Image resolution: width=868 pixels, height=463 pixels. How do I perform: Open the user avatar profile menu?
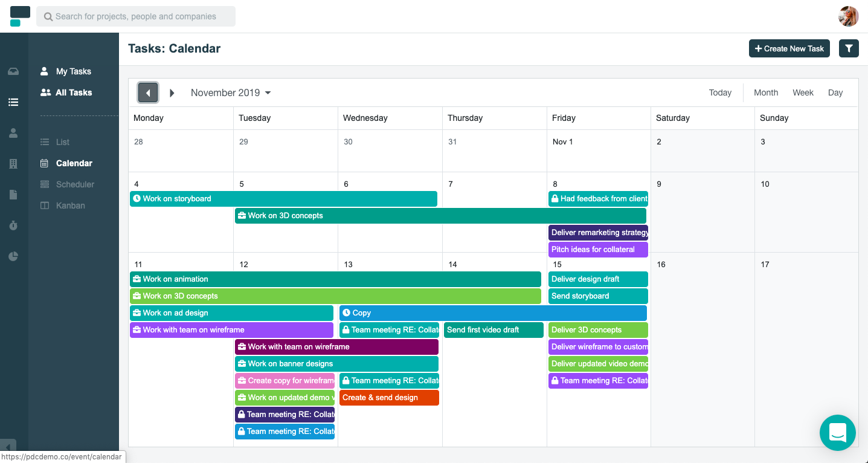[x=849, y=16]
